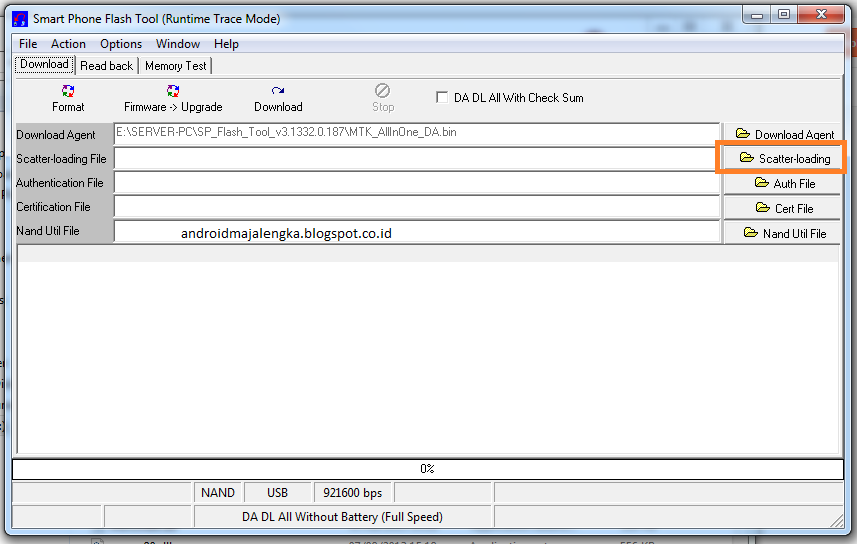Click the Scatter-loading button
The height and width of the screenshot is (544, 857).
(x=783, y=159)
